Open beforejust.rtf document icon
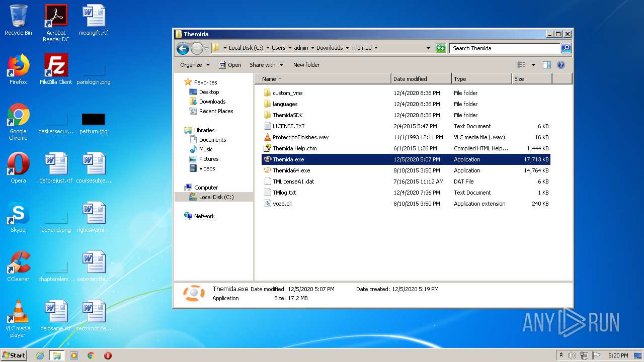 pos(56,168)
